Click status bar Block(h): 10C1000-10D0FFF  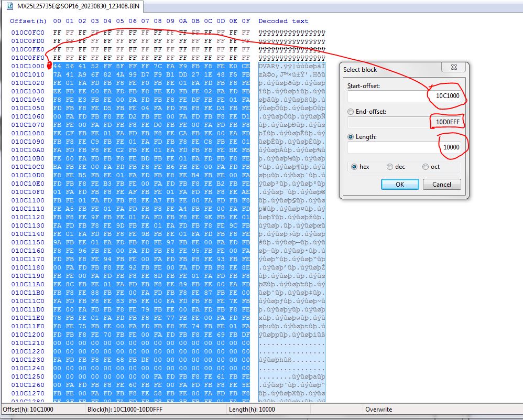coord(125,410)
